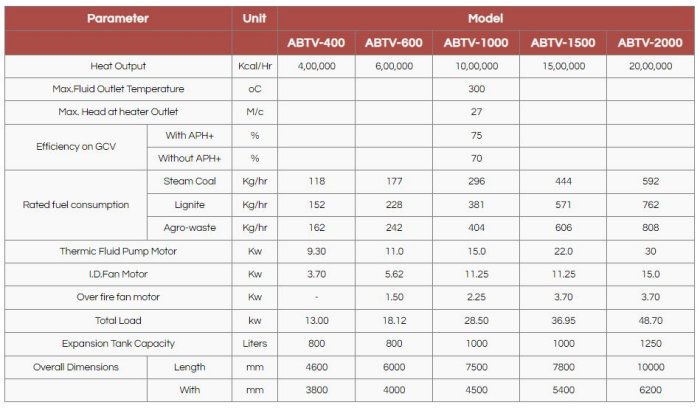Click the Max.Fluid Outlet Temperature label

pyautogui.click(x=118, y=89)
